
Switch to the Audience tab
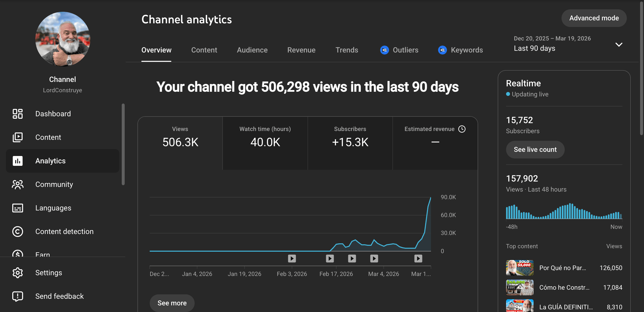(252, 50)
